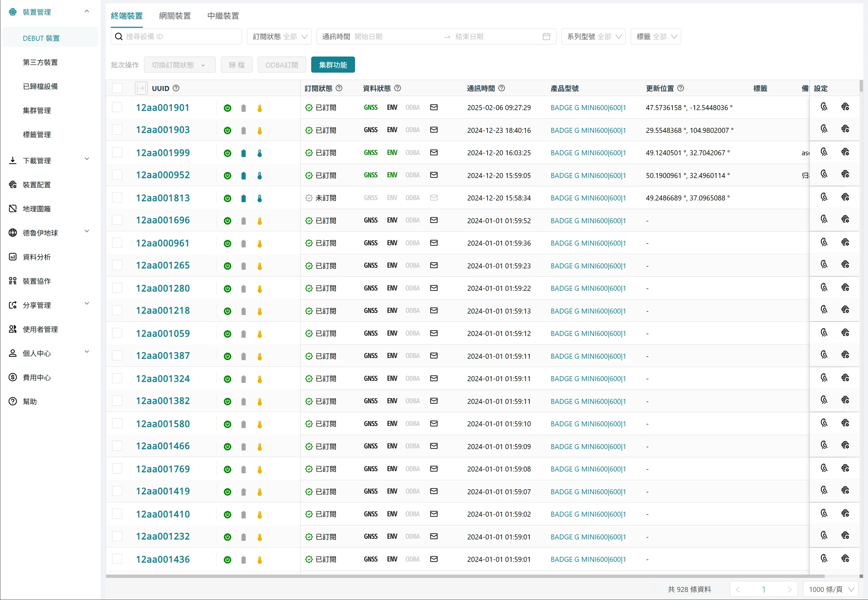Click help icon next to UUID header
868x600 pixels.
click(x=176, y=88)
